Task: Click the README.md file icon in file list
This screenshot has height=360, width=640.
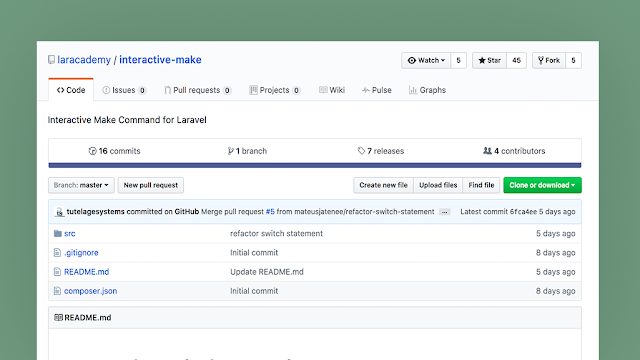Action: (x=57, y=272)
